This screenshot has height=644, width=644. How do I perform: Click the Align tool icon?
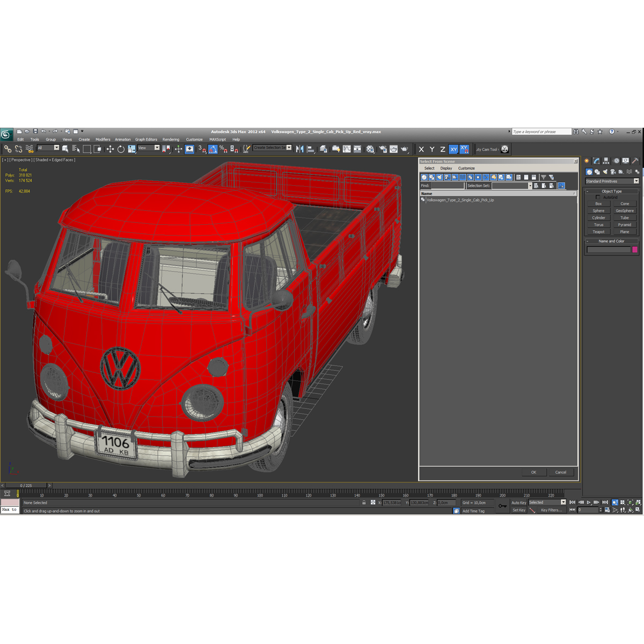(x=310, y=149)
